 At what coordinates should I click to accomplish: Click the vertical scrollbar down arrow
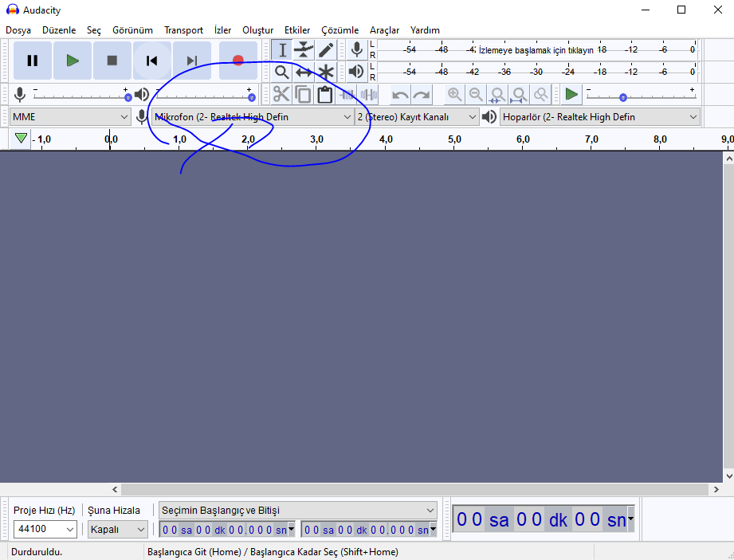pyautogui.click(x=729, y=476)
